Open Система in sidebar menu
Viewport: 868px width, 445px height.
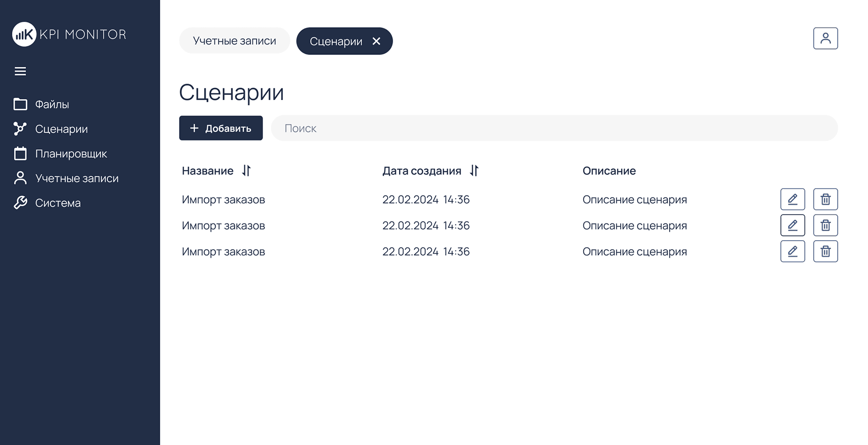pyautogui.click(x=58, y=203)
